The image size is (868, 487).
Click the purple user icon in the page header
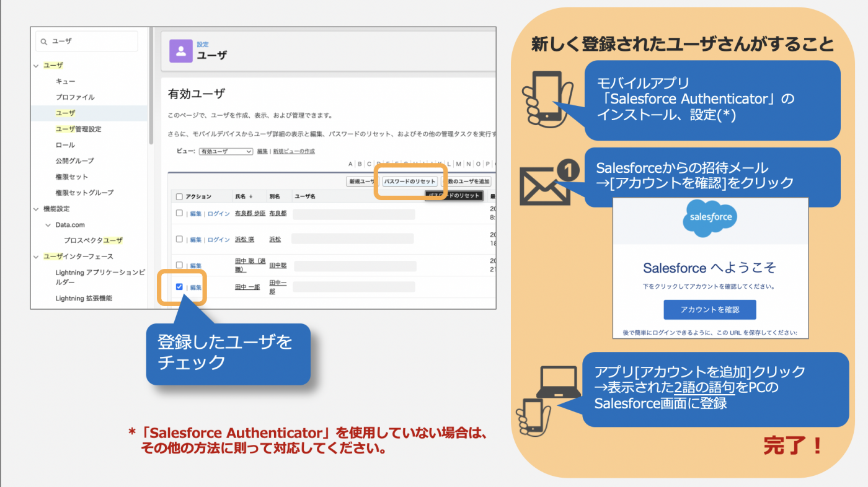(x=181, y=51)
